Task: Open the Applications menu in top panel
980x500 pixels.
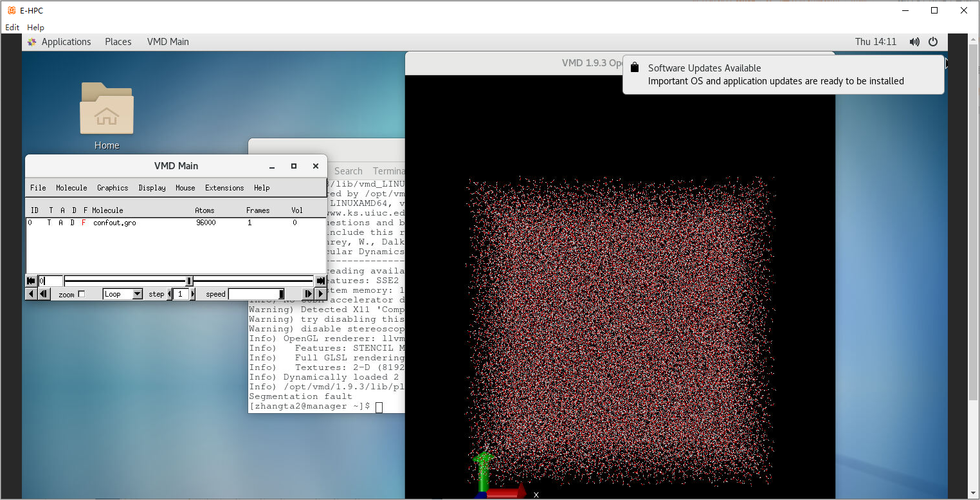Action: tap(66, 42)
